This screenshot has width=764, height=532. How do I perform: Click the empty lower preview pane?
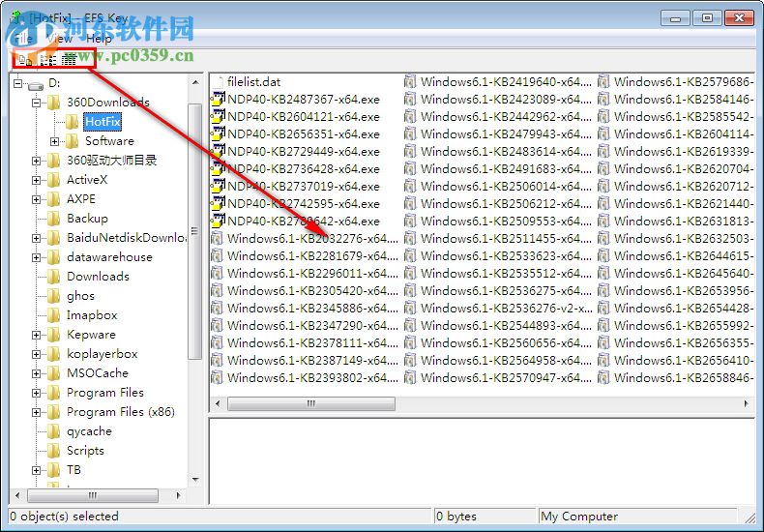pyautogui.click(x=482, y=460)
